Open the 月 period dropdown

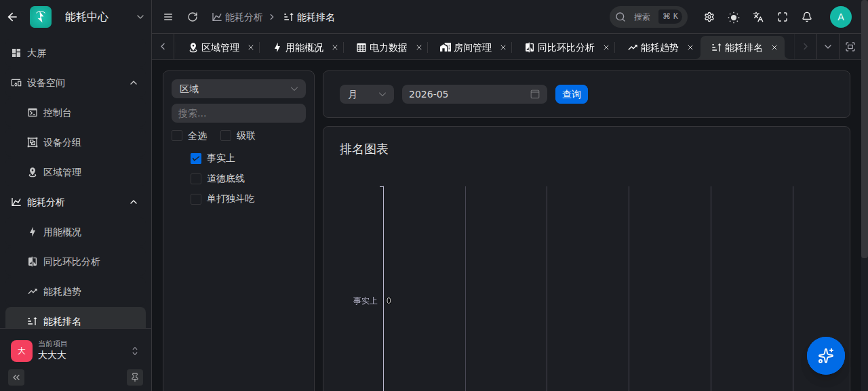[367, 94]
